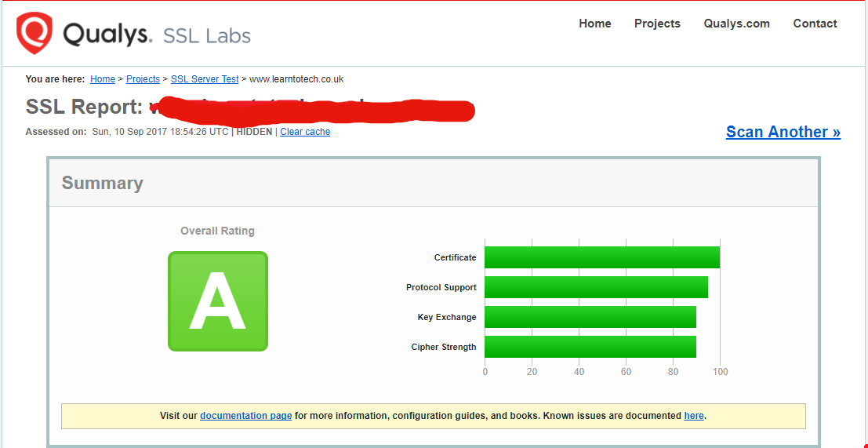This screenshot has height=448, width=868.
Task: Click the SSL Report heading text
Action: (85, 107)
